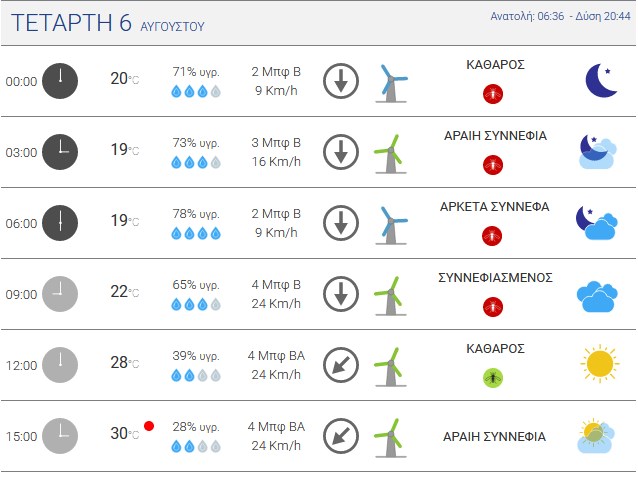Viewport: 638px width, 482px height.
Task: Click the red mosquito icon at 03:00
Action: tap(493, 165)
